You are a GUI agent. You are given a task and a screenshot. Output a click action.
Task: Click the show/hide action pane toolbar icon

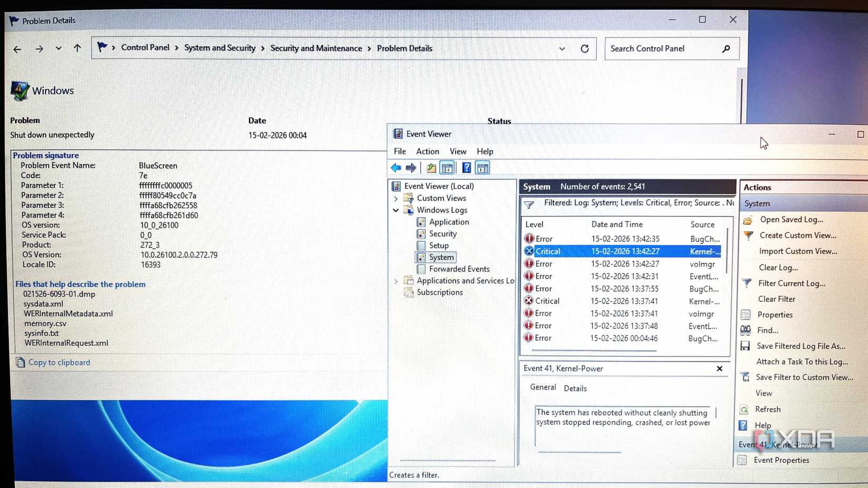pos(482,168)
